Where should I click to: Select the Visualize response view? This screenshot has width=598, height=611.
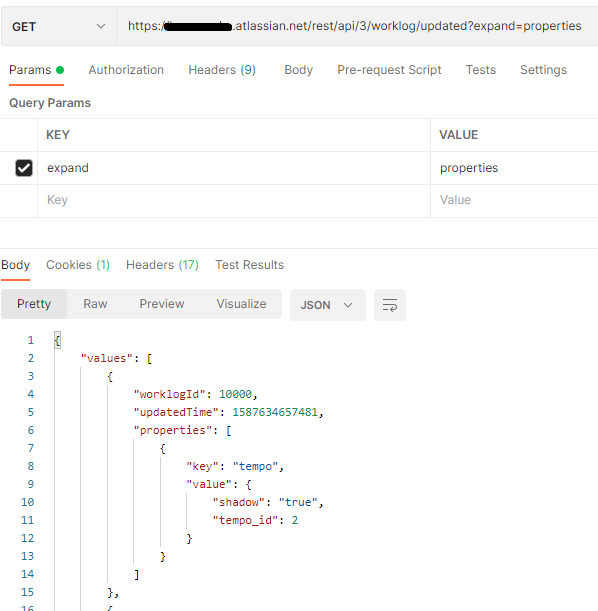(242, 304)
